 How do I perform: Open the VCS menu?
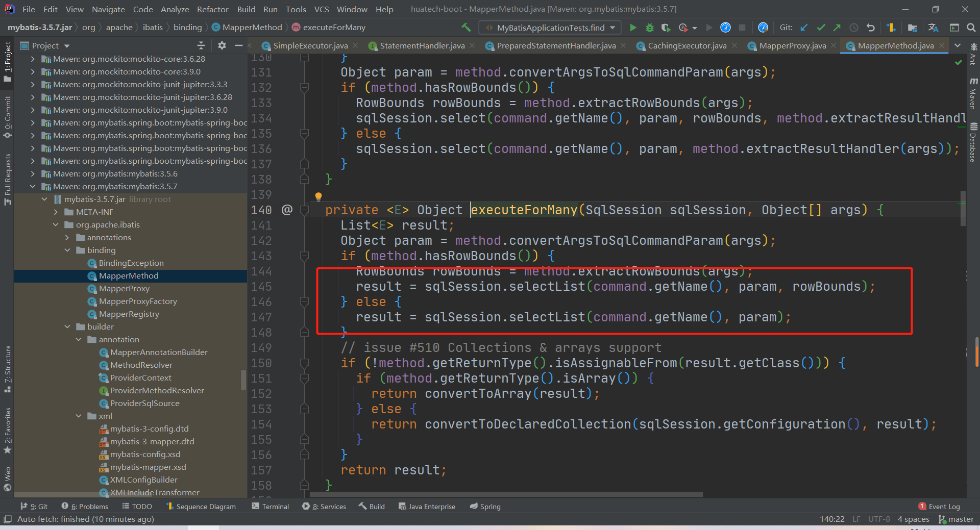(322, 9)
